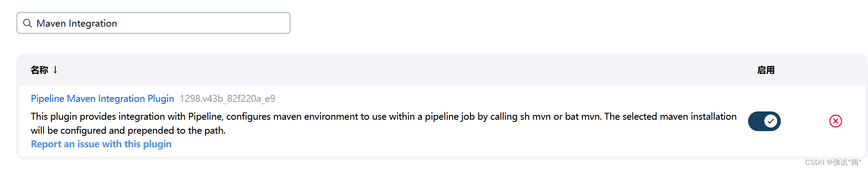Open Report an issue with this plugin
868x170 pixels.
point(101,144)
